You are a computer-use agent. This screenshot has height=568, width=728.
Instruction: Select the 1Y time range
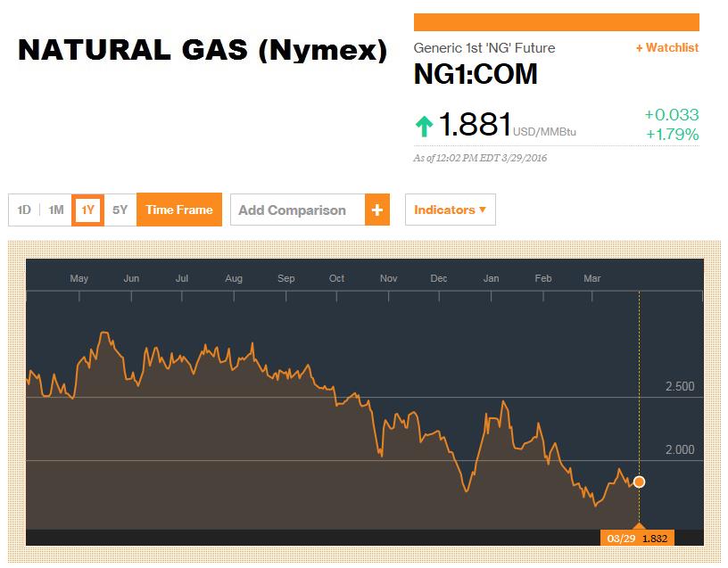pyautogui.click(x=87, y=210)
